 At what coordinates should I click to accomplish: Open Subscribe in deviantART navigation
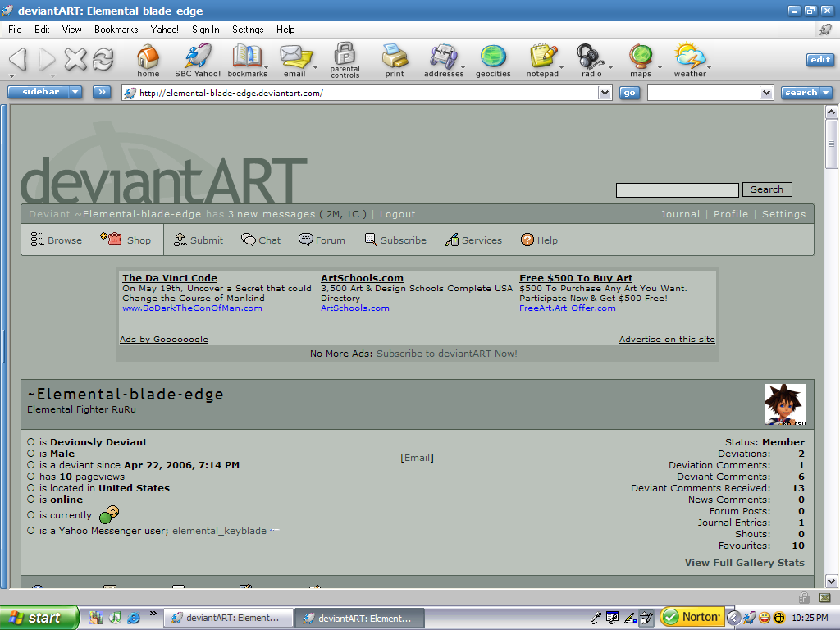(395, 240)
